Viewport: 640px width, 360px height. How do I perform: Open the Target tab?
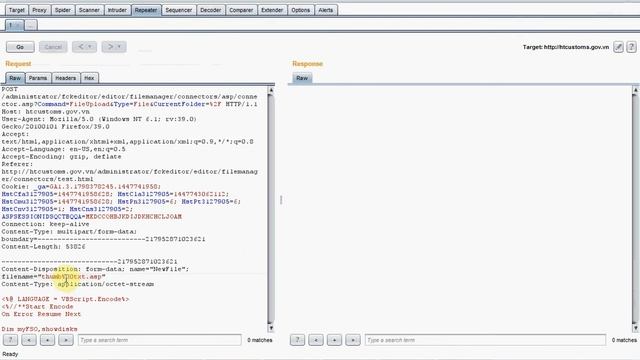coord(17,10)
